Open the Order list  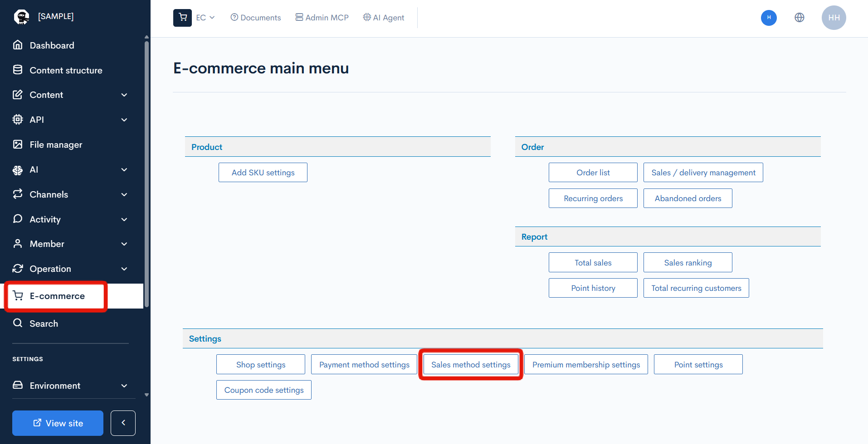(x=593, y=173)
